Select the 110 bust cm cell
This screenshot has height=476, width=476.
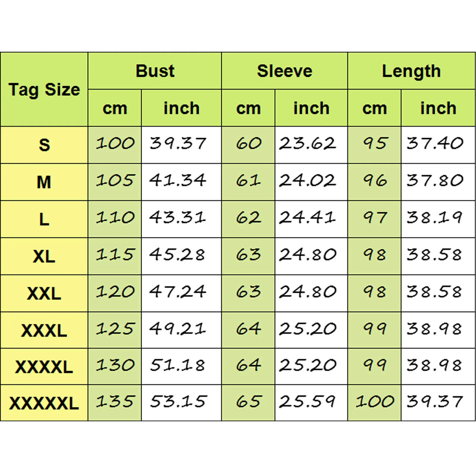coord(115,217)
